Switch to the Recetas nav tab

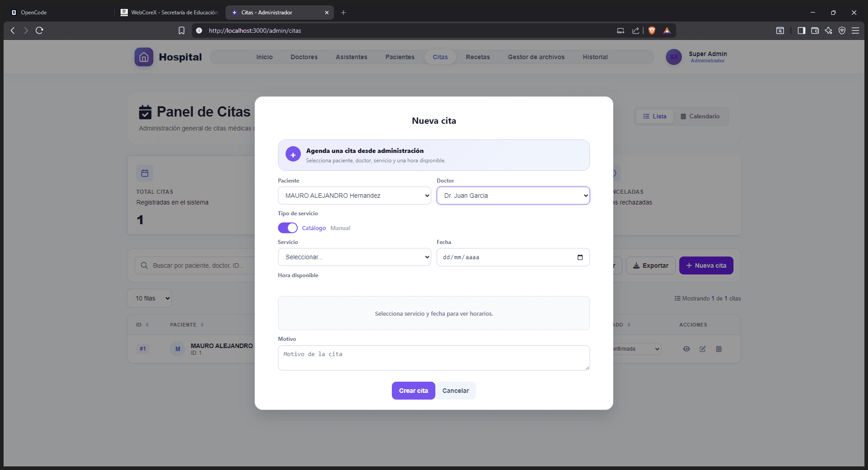click(x=478, y=57)
